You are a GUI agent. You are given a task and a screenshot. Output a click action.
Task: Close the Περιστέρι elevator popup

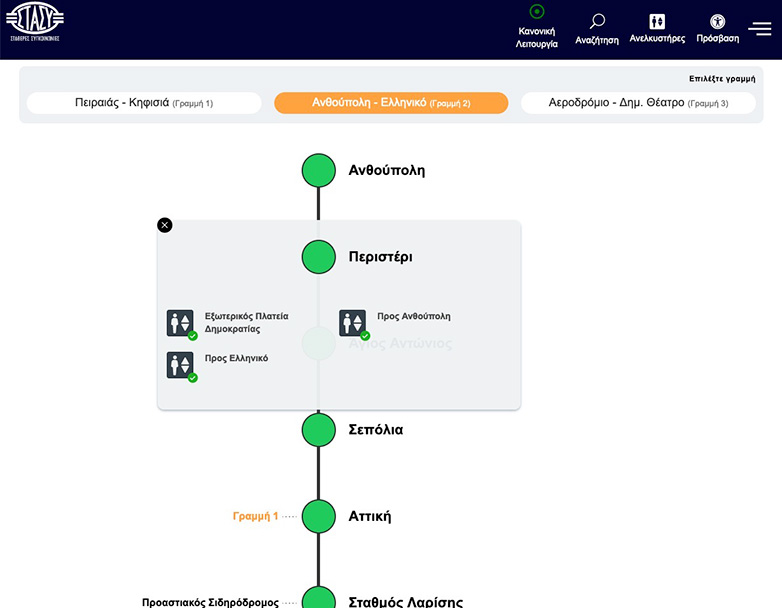pyautogui.click(x=165, y=225)
